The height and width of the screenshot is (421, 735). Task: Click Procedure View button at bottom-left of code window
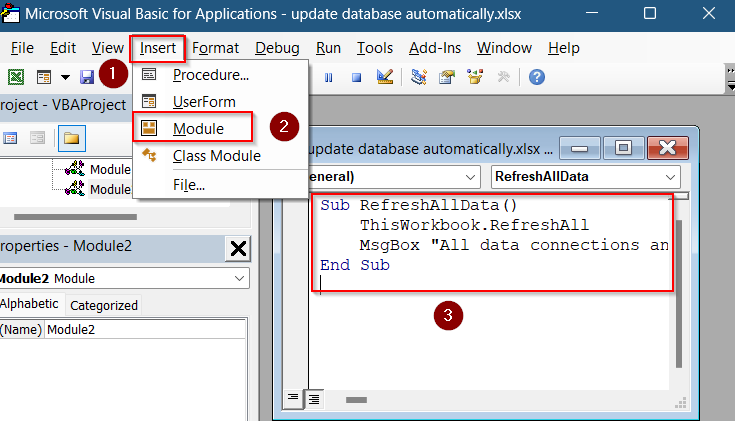pos(293,398)
